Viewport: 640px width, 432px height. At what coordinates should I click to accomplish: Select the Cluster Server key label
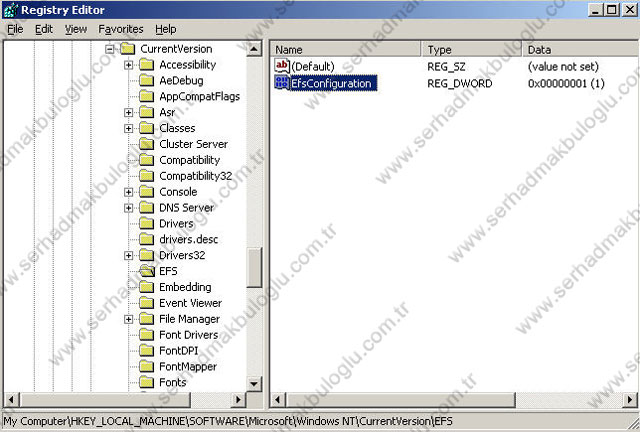pyautogui.click(x=193, y=144)
